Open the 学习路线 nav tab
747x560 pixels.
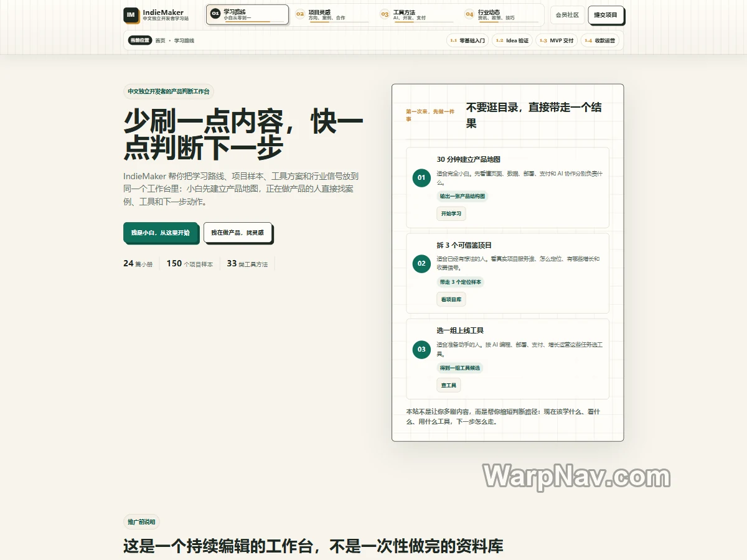tap(247, 15)
